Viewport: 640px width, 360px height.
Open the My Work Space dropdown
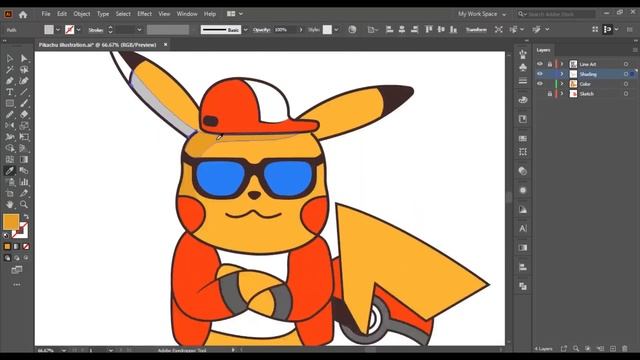point(482,14)
